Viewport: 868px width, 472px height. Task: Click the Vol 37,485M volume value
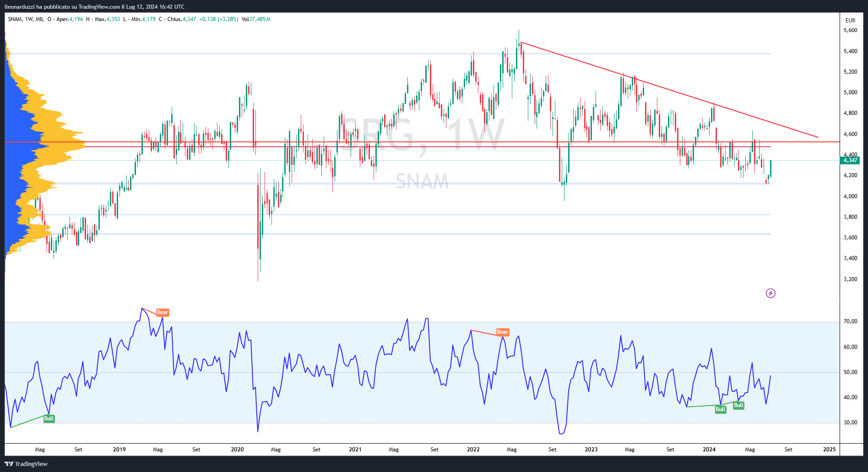click(256, 19)
